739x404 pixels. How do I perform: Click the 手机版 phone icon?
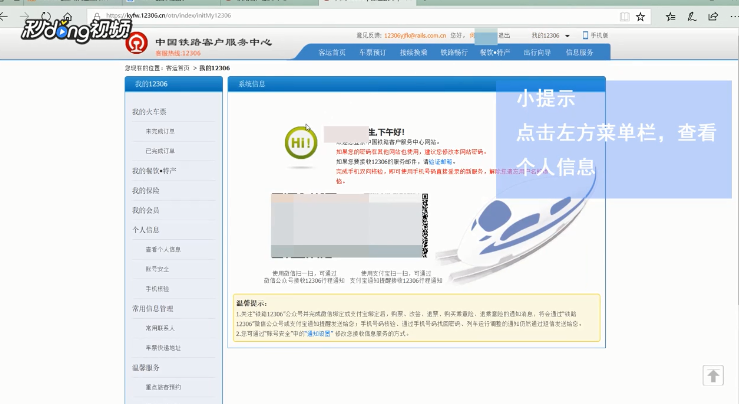(585, 35)
